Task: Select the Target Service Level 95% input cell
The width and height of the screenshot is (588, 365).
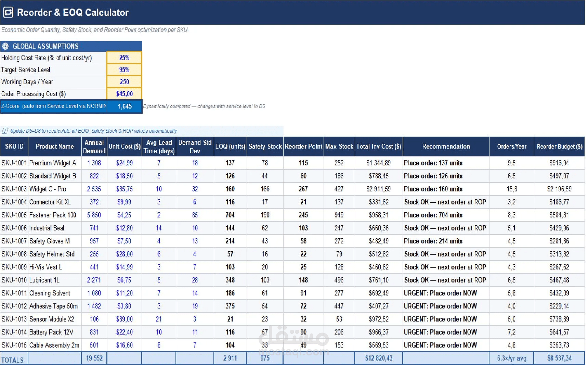Action: (124, 70)
